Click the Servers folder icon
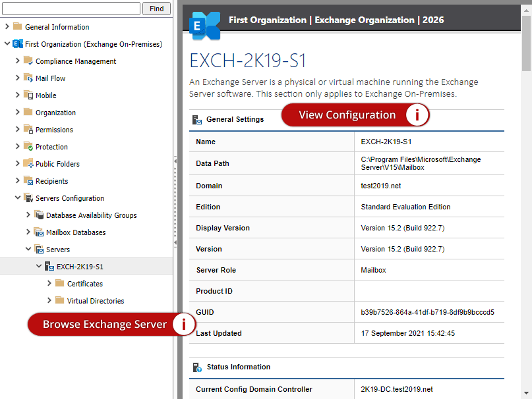 click(39, 249)
